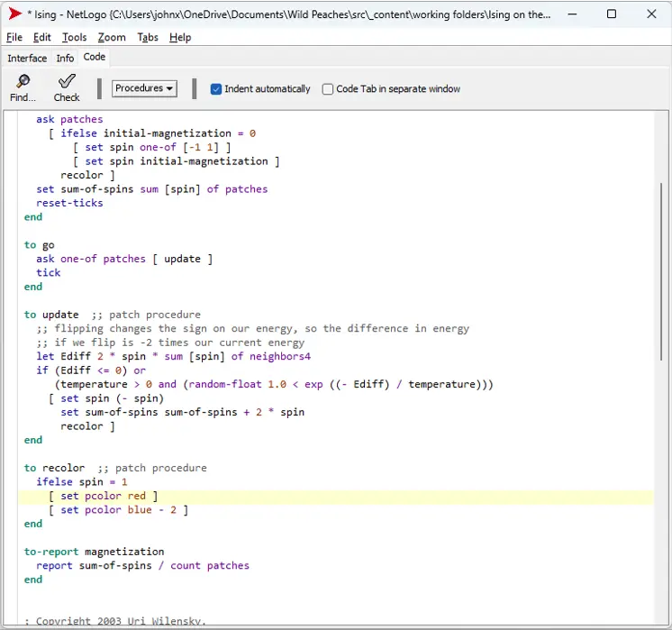The height and width of the screenshot is (630, 672).
Task: Click 'report sum-of-spins / count patches' line
Action: 142,566
